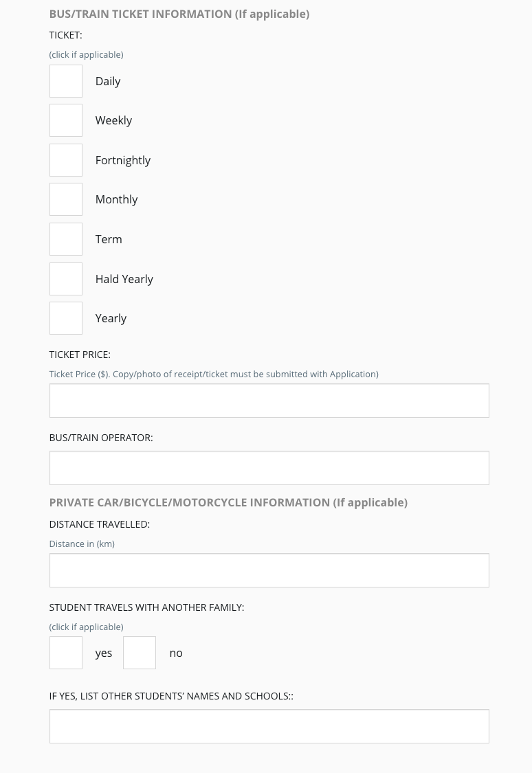Click the 'STUDENT TRAVELS WITH ANOTHER FAMILY:' label
532x773 pixels.
[x=146, y=607]
